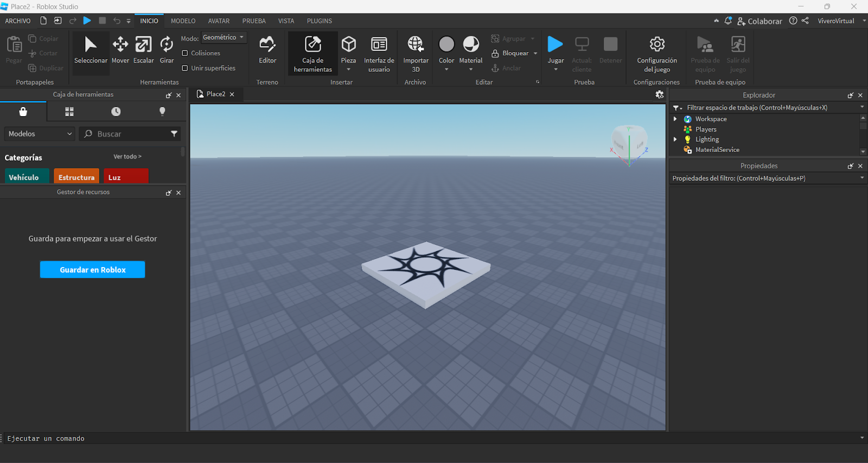Activate the Mover tool

[120, 50]
